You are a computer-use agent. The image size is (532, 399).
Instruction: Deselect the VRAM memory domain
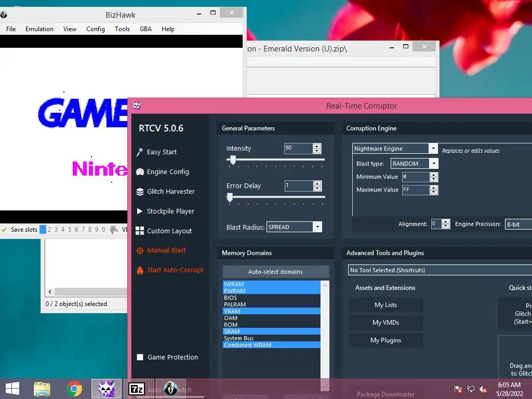click(x=271, y=311)
